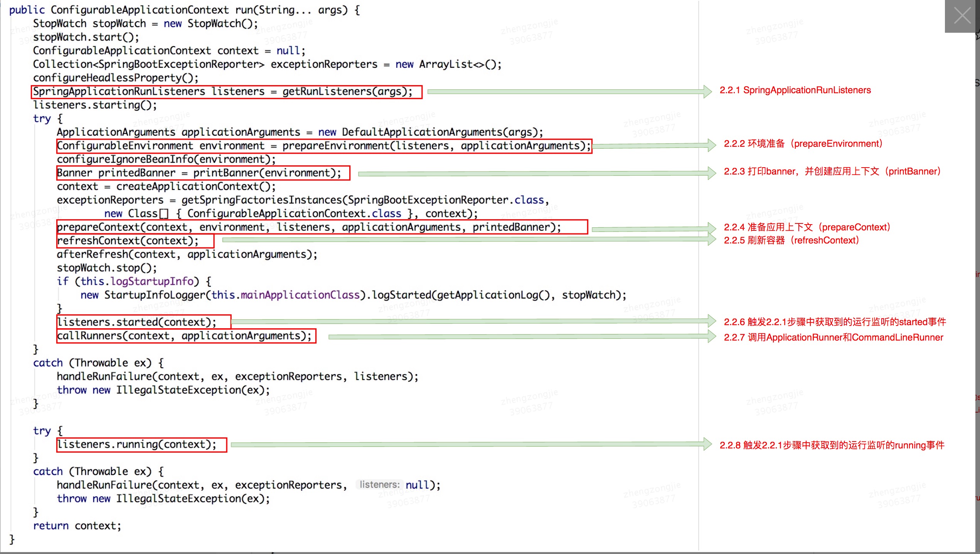Click the boxed getRunListeners(args) code line
The height and width of the screenshot is (554, 980).
(x=226, y=92)
